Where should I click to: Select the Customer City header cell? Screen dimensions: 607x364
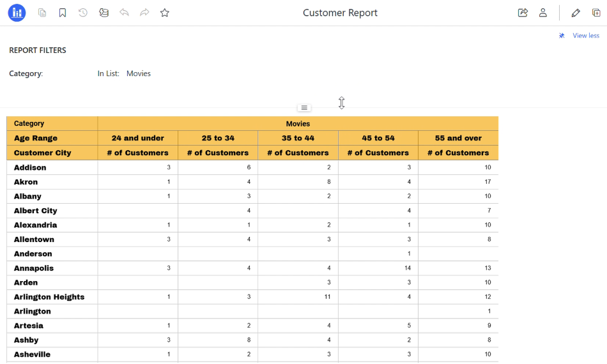tap(52, 153)
